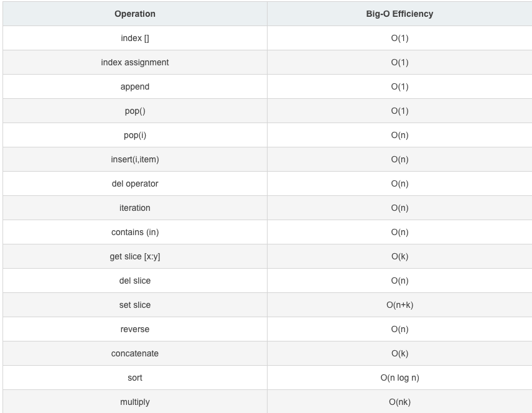Click the Big-O Efficiency column header
This screenshot has height=413, width=532.
coord(399,14)
